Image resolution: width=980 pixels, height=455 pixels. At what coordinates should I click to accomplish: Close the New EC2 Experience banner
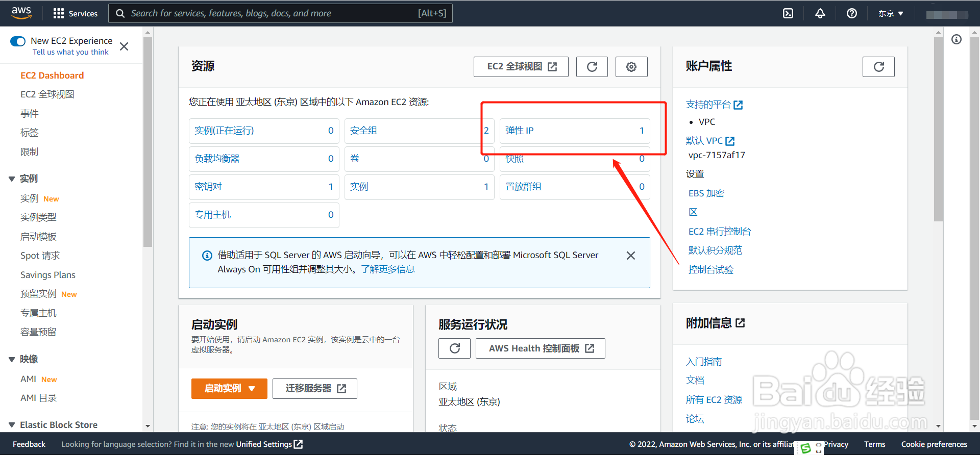124,46
